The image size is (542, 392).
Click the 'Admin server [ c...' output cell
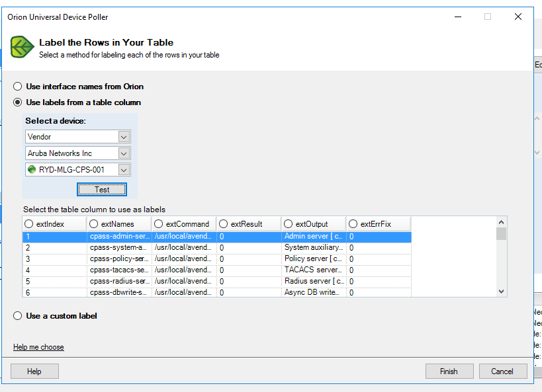pyautogui.click(x=314, y=237)
